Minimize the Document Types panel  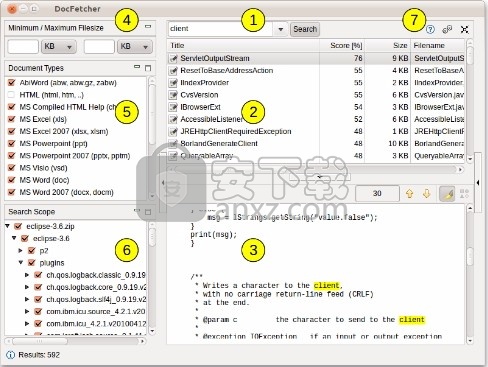point(137,67)
